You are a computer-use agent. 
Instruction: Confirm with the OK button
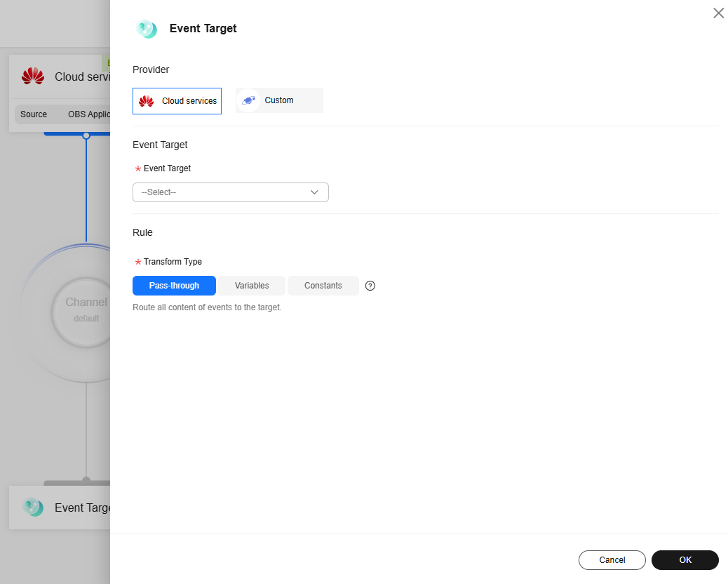(x=685, y=560)
